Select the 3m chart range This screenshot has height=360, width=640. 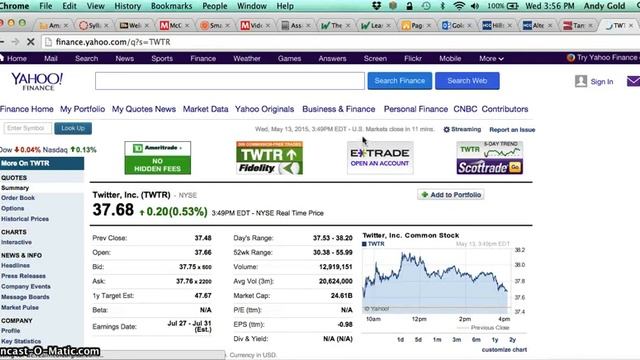[457, 340]
